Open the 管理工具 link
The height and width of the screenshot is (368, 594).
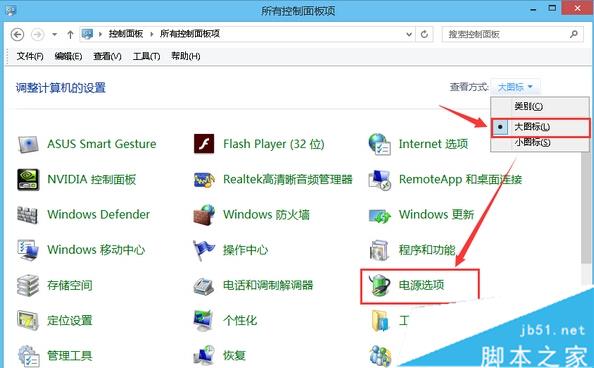point(70,355)
